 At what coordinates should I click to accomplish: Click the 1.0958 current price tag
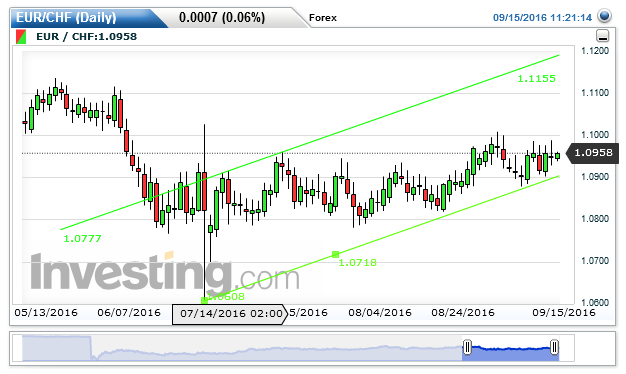[x=593, y=152]
